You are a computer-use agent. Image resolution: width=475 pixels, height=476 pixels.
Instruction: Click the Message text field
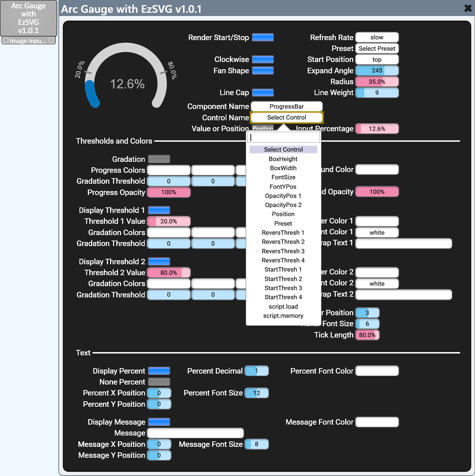pyautogui.click(x=195, y=433)
